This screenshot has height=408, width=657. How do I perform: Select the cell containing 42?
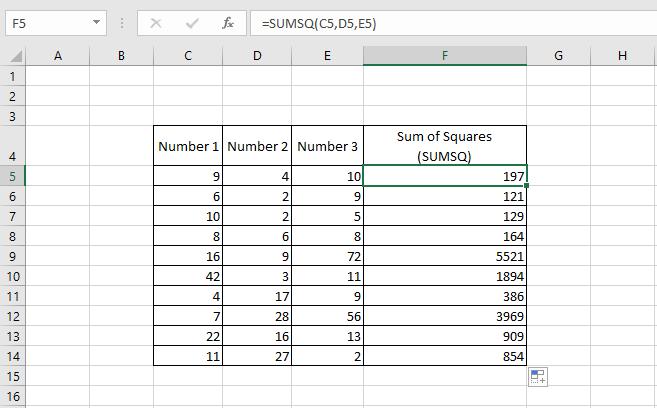pyautogui.click(x=188, y=276)
